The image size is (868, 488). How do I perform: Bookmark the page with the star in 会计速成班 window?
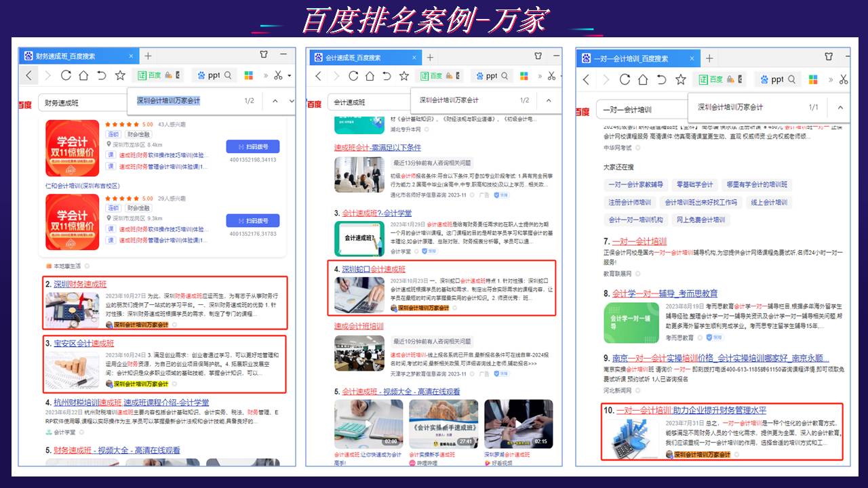click(404, 76)
